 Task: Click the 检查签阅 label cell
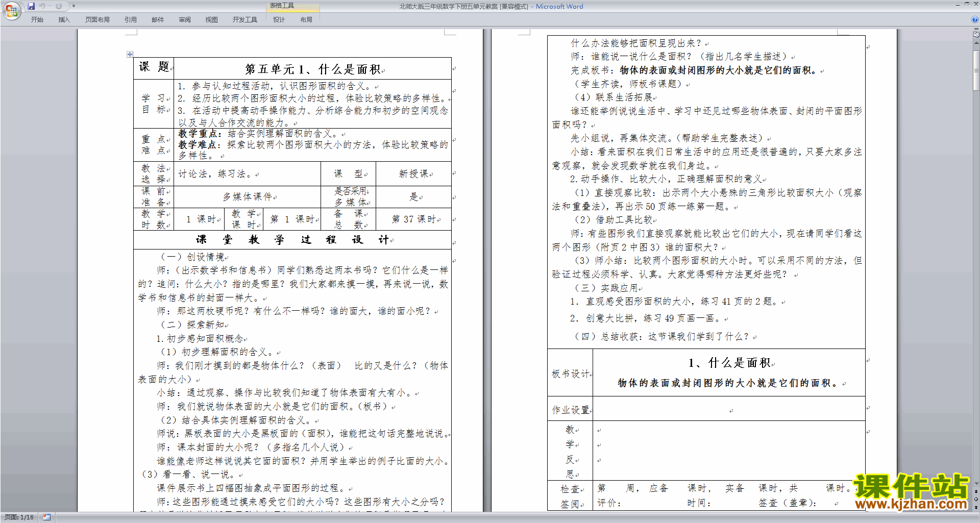point(570,496)
